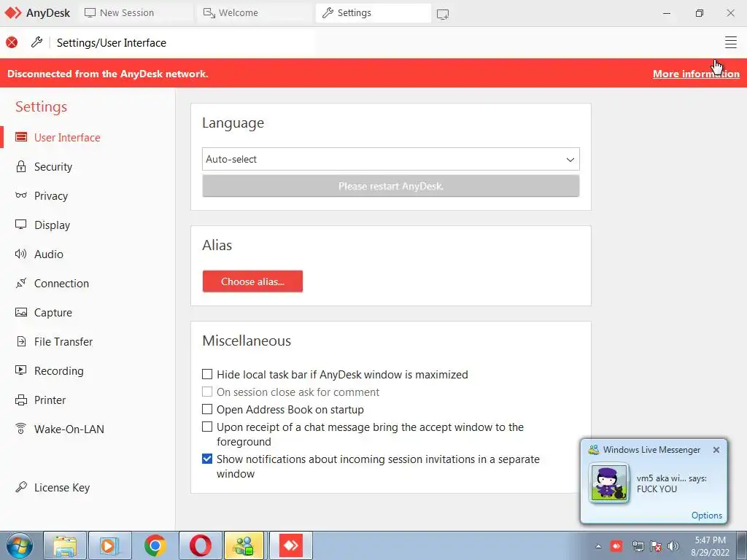Viewport: 747px width, 560px height.
Task: Click the Wake-On-LAN signal icon
Action: point(21,429)
